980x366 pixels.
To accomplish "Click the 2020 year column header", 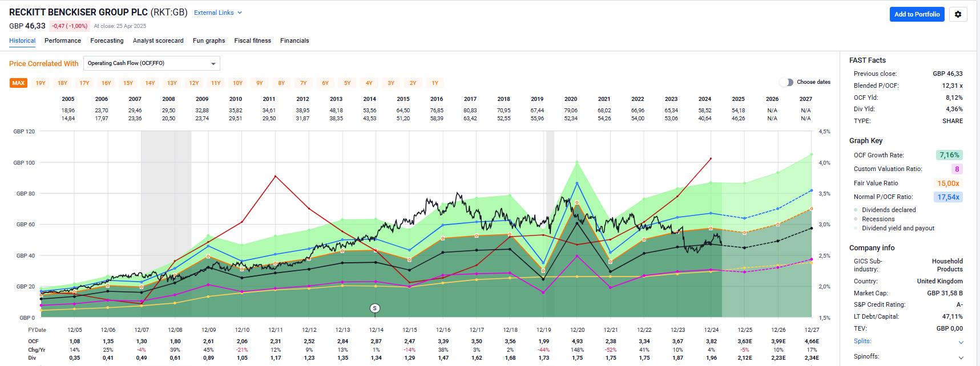I will click(571, 99).
